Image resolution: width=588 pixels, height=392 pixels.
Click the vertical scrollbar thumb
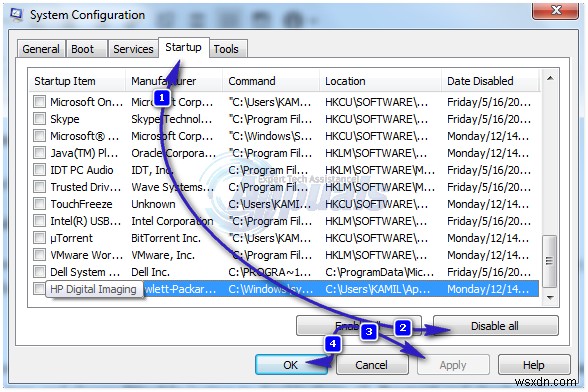point(550,261)
